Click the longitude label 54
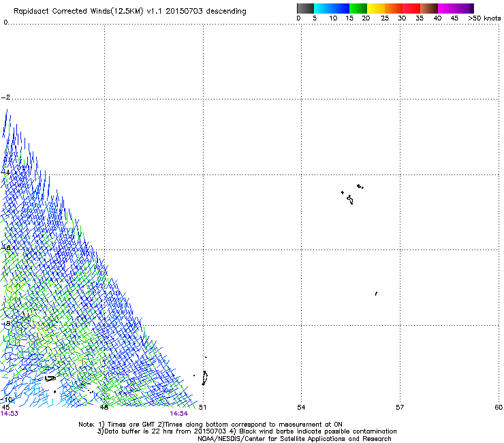Viewport: 504px width, 443px height. (x=301, y=408)
